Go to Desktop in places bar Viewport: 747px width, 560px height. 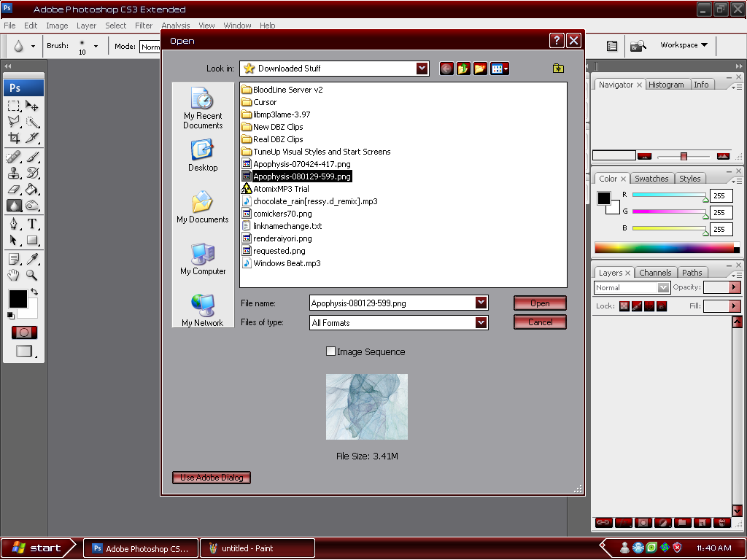point(203,156)
